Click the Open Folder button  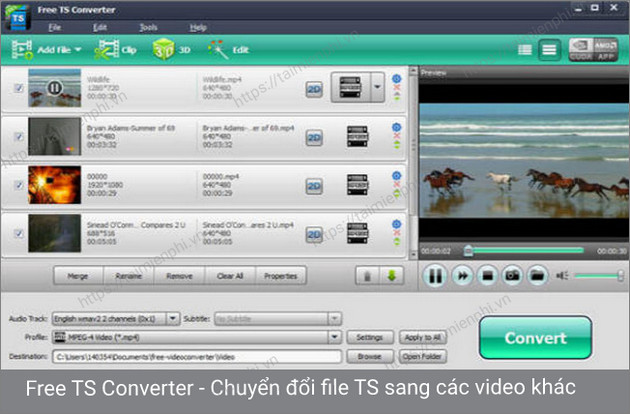[422, 357]
